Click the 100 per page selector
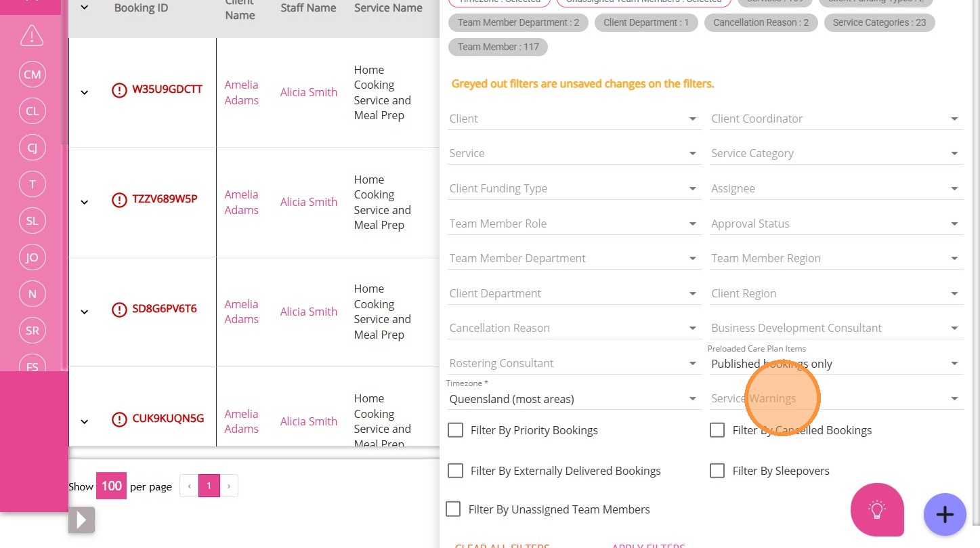980x548 pixels. tap(111, 486)
